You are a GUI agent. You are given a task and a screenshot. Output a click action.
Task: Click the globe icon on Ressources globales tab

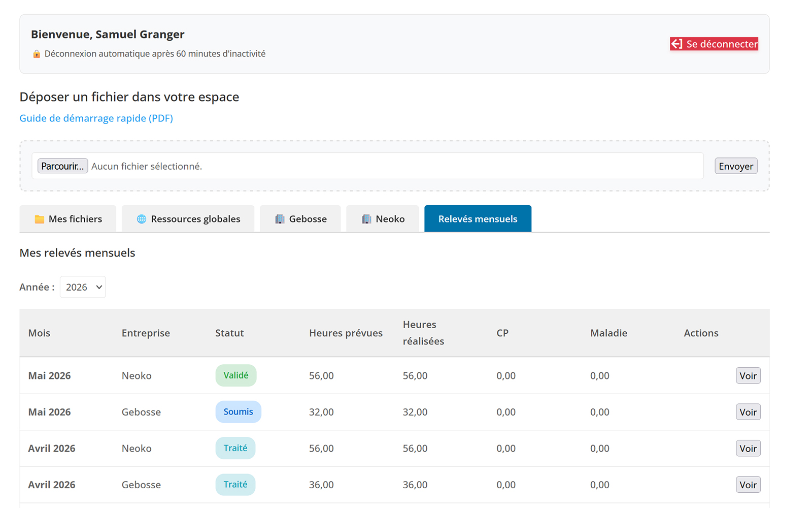click(142, 219)
